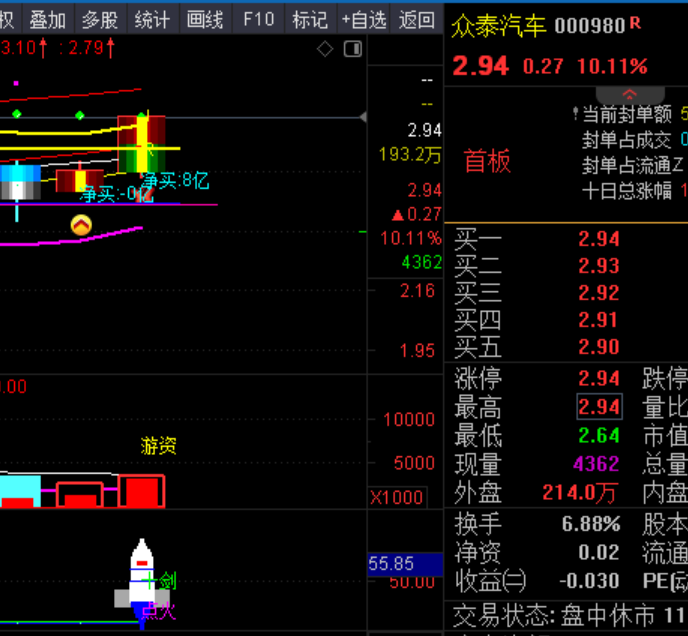Click 买一 price 2.94
The width and height of the screenshot is (688, 636).
598,239
